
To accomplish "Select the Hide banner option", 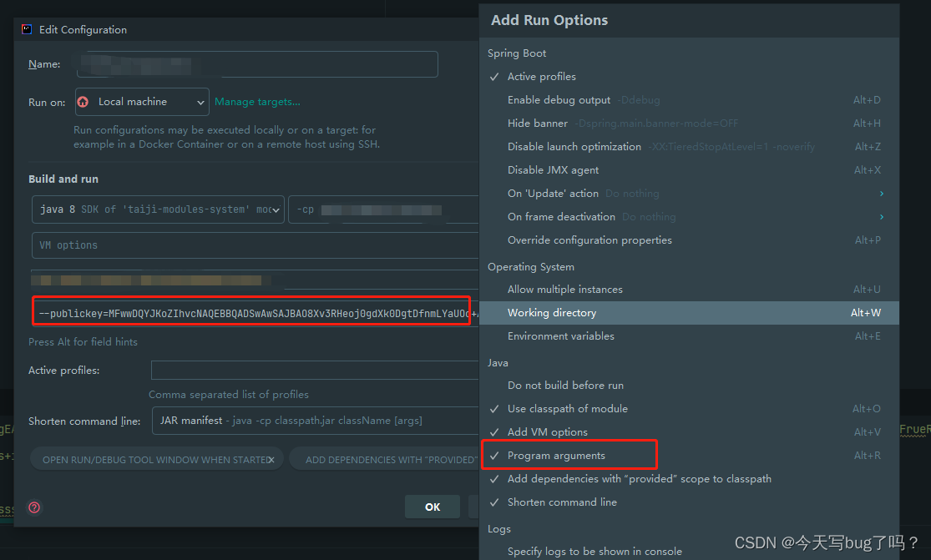I will [689, 124].
